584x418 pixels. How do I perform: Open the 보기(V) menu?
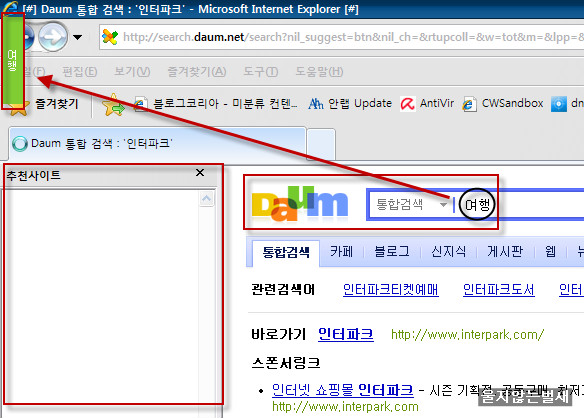tap(132, 71)
